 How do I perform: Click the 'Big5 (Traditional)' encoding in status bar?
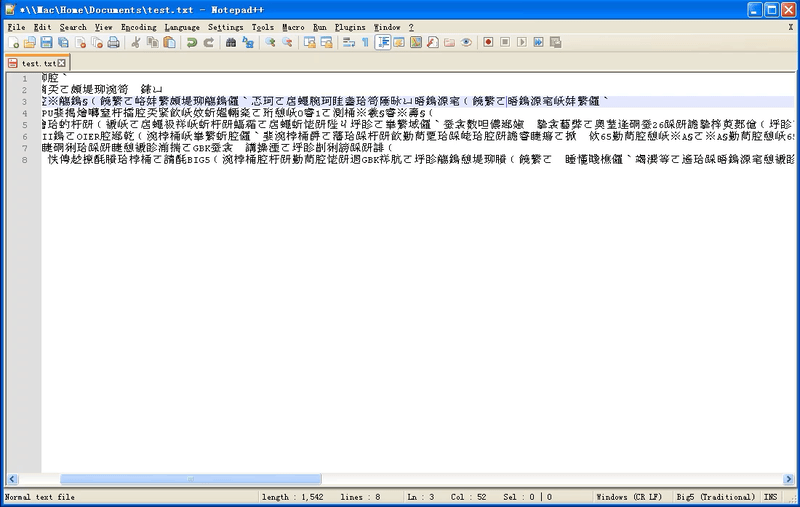click(716, 497)
